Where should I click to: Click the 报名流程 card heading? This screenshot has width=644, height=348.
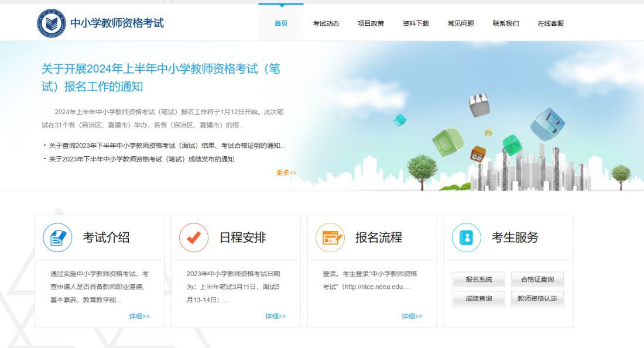pos(379,237)
